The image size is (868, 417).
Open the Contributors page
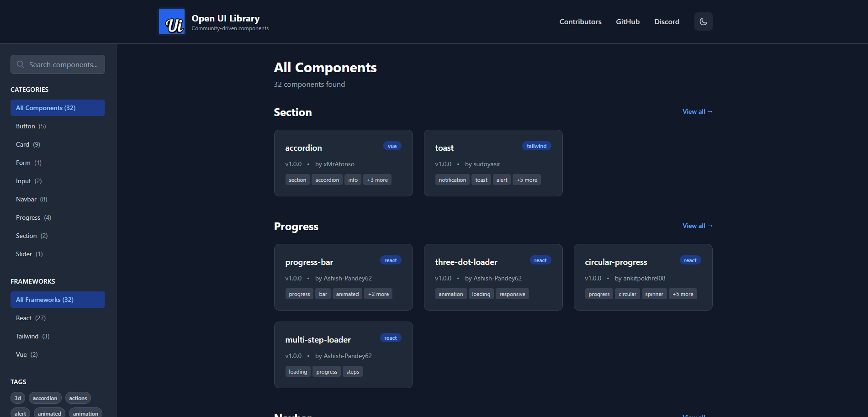coord(580,21)
